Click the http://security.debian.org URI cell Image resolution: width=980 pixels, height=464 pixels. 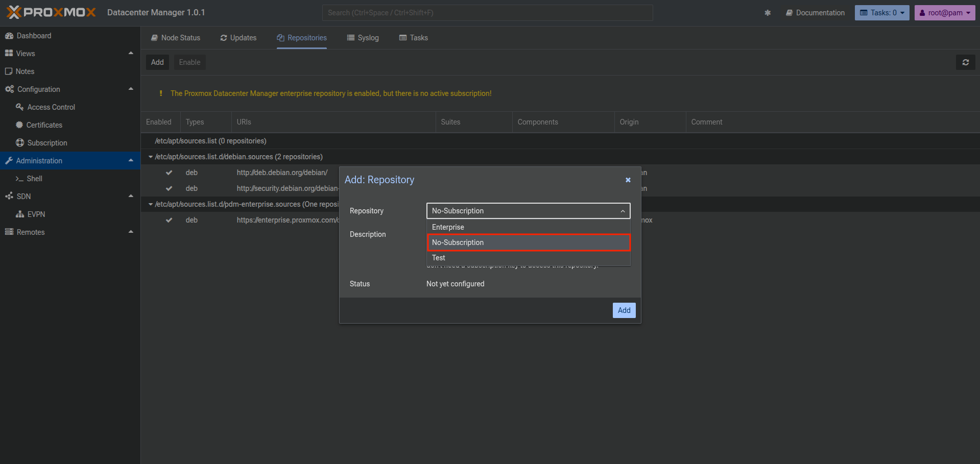(x=288, y=188)
